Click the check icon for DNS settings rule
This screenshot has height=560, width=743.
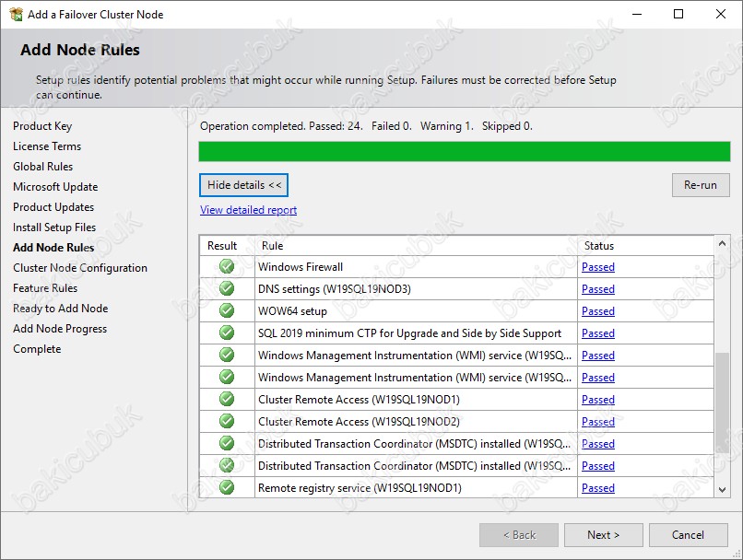(x=227, y=288)
